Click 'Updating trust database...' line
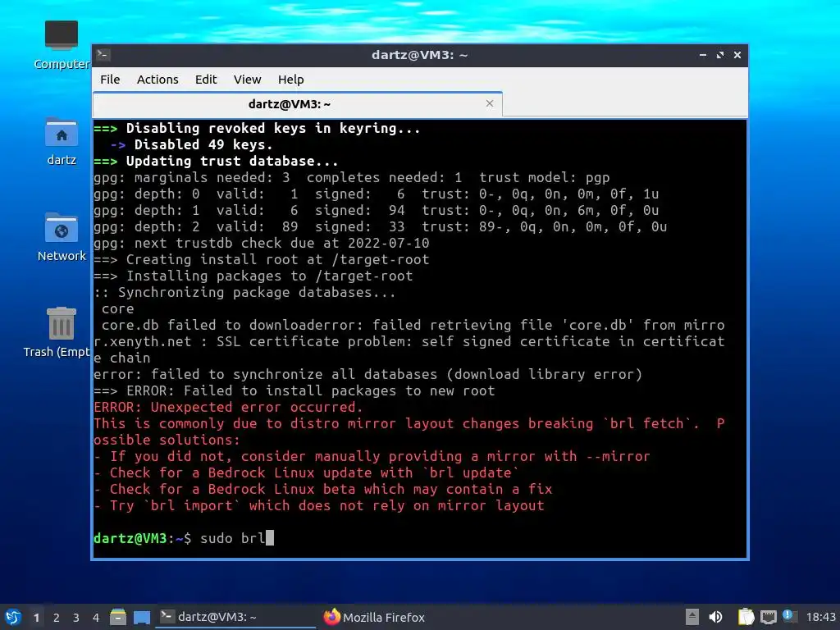Screen dimensions: 840x630 coord(216,161)
